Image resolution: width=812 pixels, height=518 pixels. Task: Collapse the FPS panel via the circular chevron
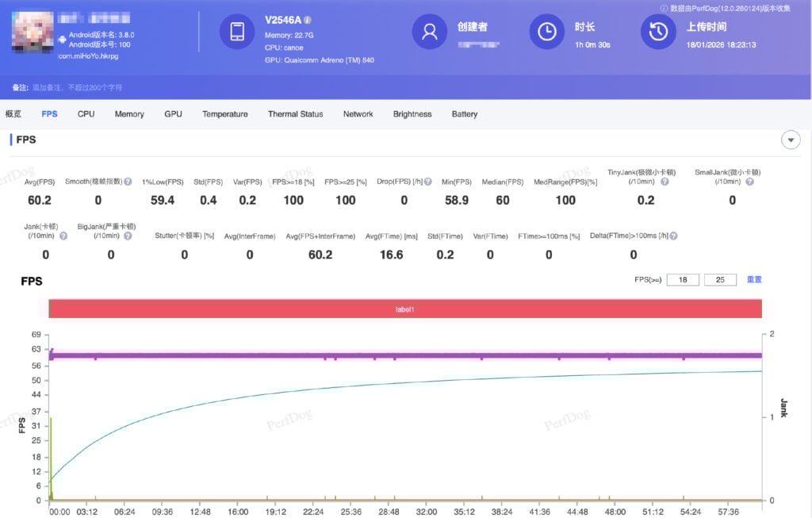[791, 140]
